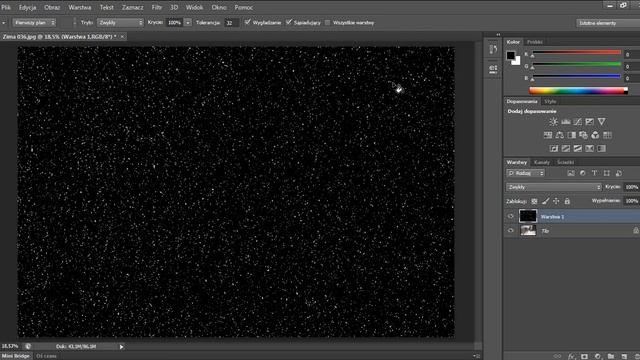Add a Photo Filter adjustment
Viewport: 640px width, 360px height.
click(x=583, y=135)
